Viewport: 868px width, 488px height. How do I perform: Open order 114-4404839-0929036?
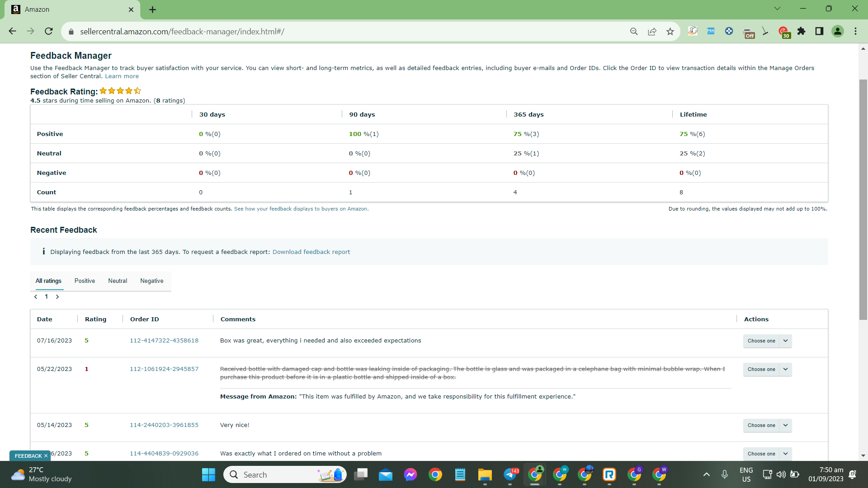click(164, 454)
